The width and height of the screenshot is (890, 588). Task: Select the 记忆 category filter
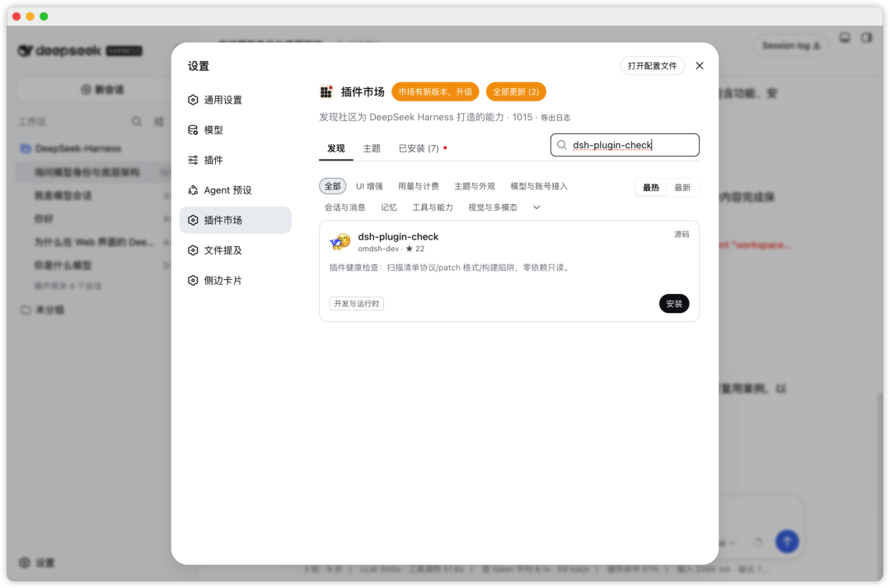389,208
